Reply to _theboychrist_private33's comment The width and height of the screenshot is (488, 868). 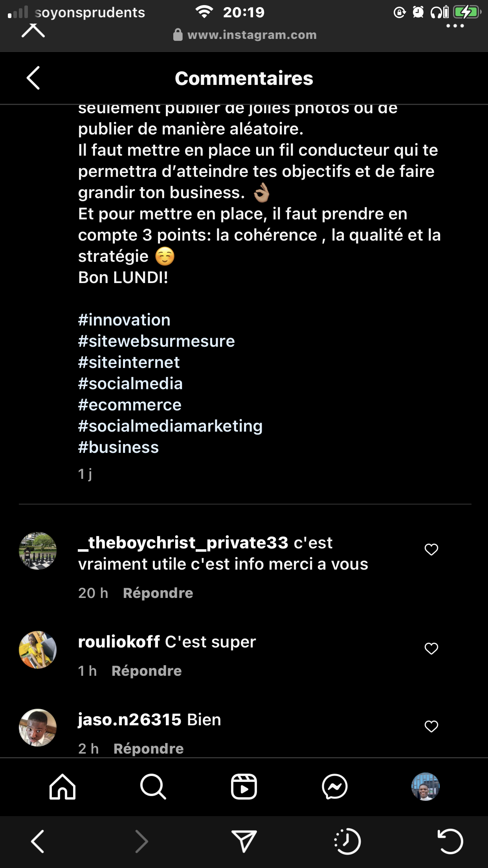[x=158, y=593]
